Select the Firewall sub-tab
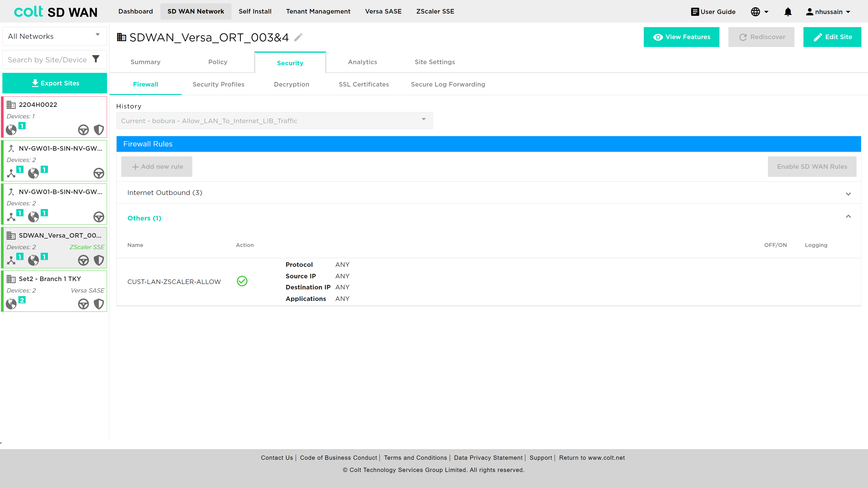 click(x=146, y=84)
